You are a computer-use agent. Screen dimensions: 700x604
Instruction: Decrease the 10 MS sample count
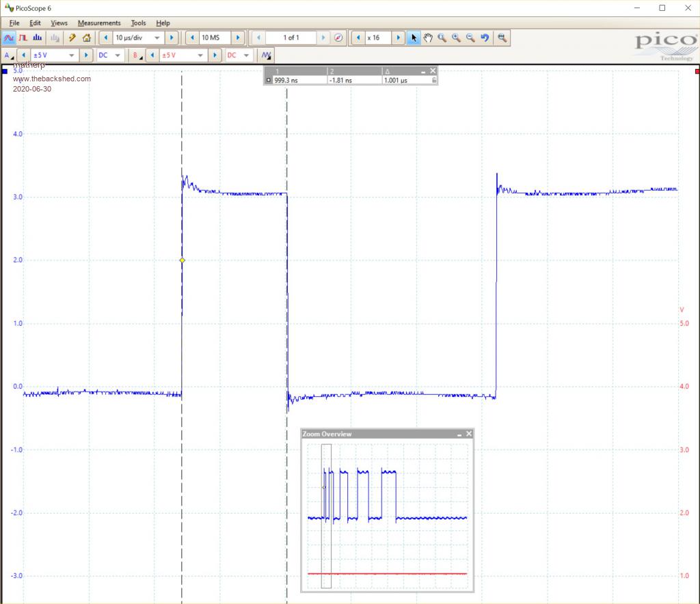point(192,38)
